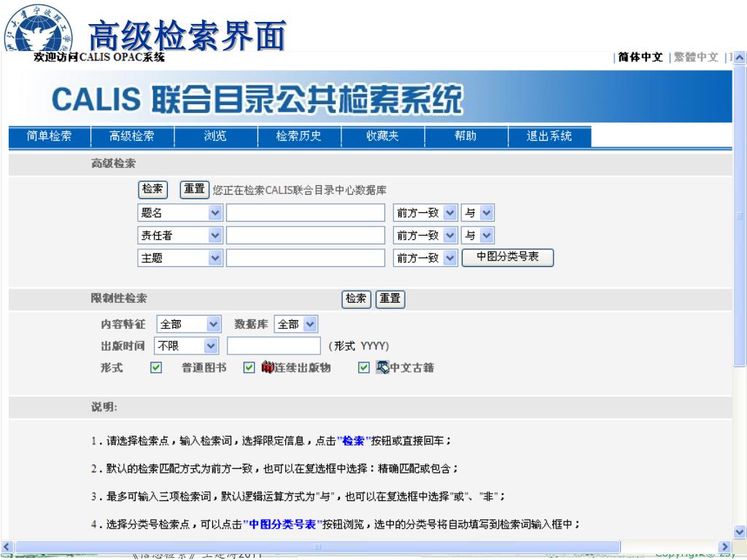Click the 责任者 search text input

pyautogui.click(x=306, y=236)
